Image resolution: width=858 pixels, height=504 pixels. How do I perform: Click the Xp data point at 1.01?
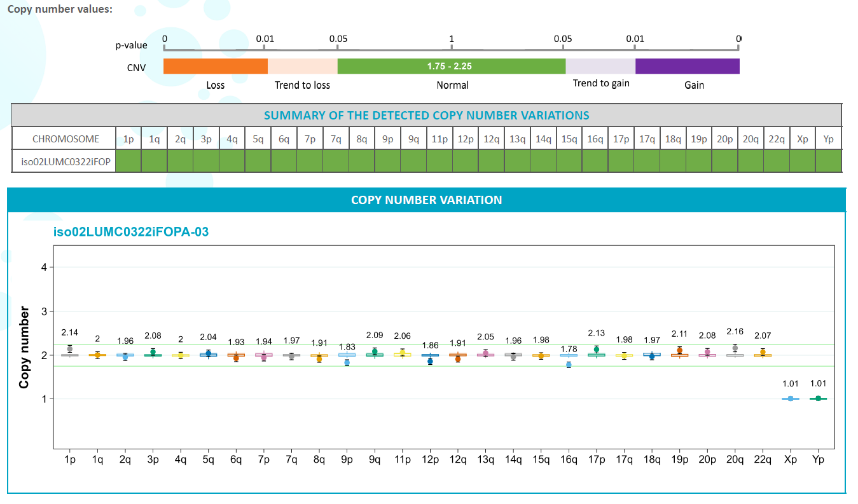coord(791,398)
